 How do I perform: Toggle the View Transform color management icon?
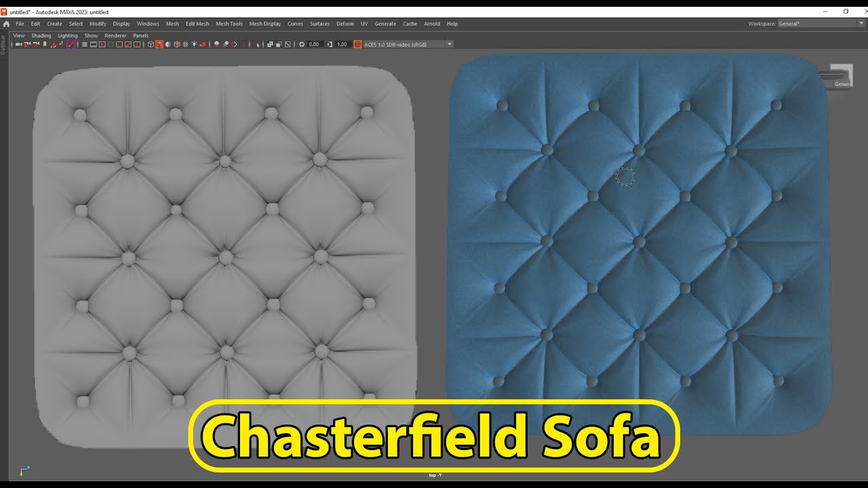(x=357, y=44)
